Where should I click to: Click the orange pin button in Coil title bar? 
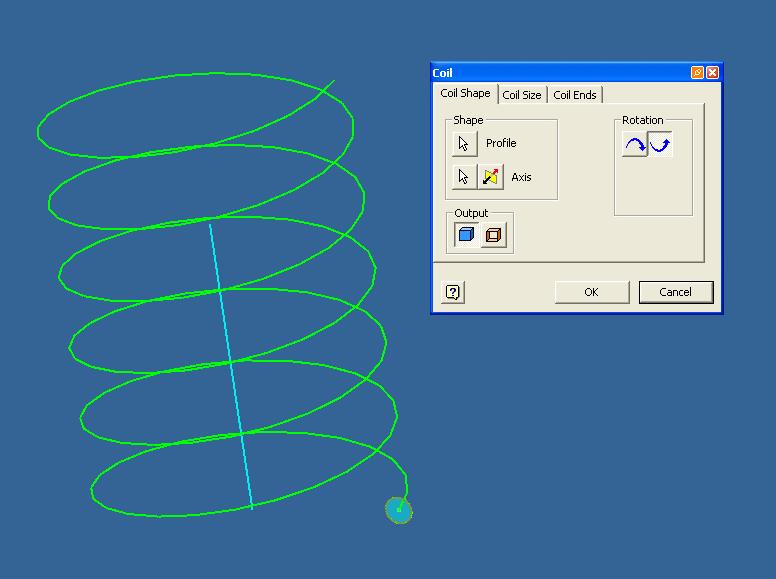click(697, 73)
